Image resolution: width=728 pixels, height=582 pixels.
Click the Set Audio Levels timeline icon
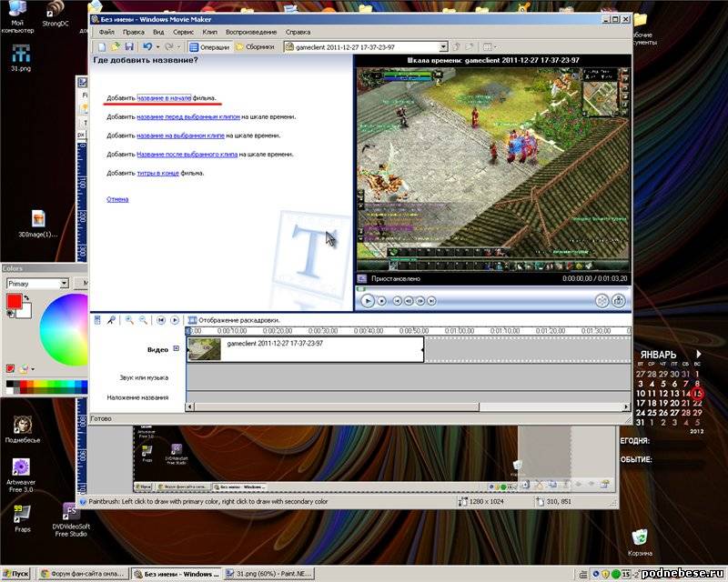(x=97, y=320)
